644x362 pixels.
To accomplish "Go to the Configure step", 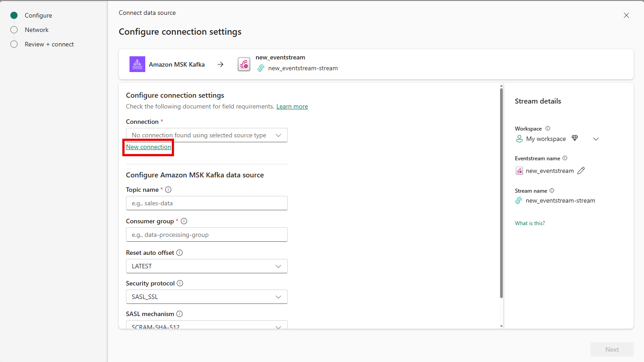I will pyautogui.click(x=38, y=15).
